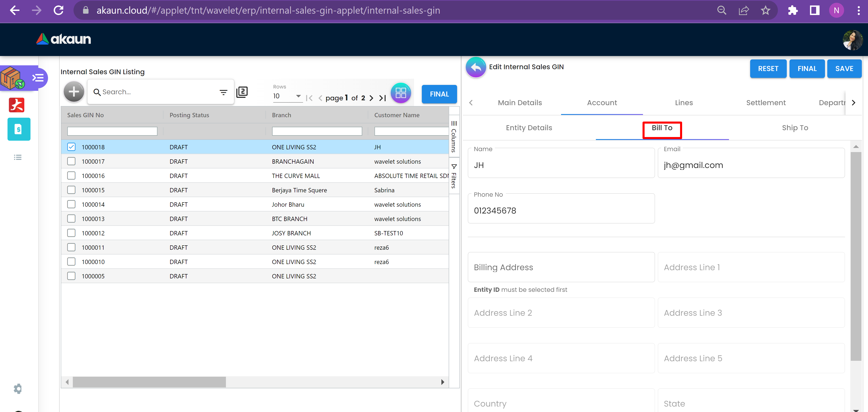The image size is (868, 412).
Task: Click the teal invoice document icon
Action: pyautogui.click(x=19, y=129)
